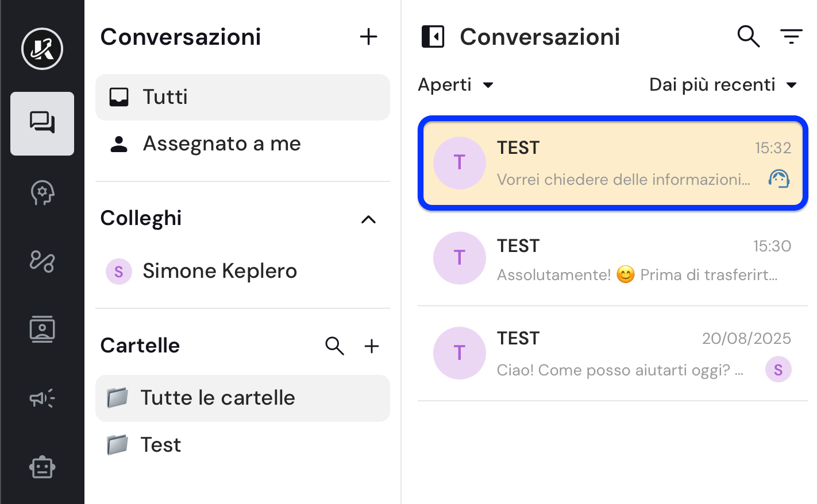The image size is (817, 504).
Task: Open the Test folder
Action: pos(242,445)
